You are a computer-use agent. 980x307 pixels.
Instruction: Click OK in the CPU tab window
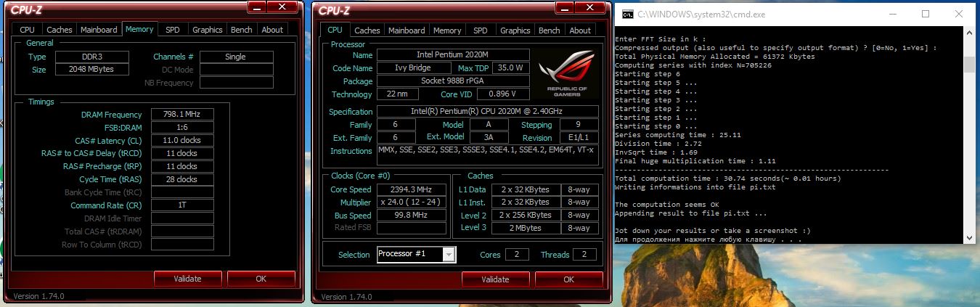tap(568, 279)
